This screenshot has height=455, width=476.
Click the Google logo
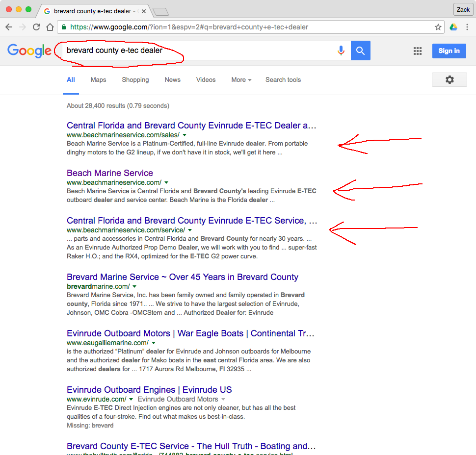[x=29, y=51]
